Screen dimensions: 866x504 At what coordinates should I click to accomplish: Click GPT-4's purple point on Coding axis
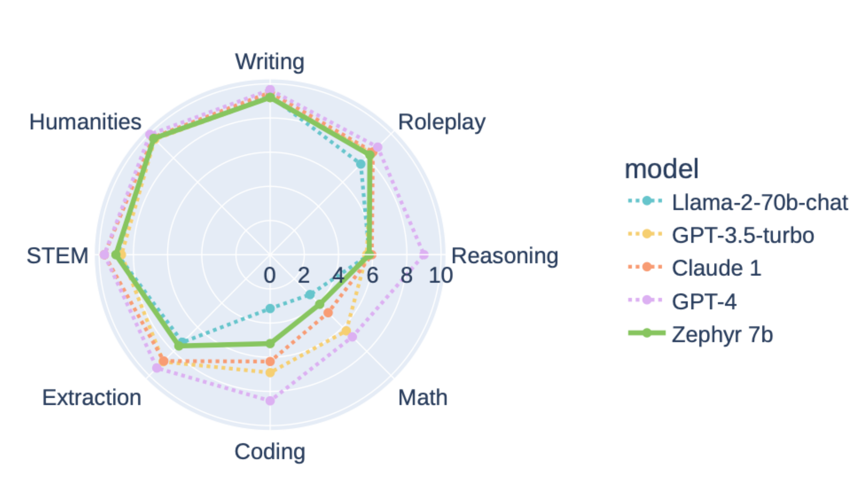[270, 401]
